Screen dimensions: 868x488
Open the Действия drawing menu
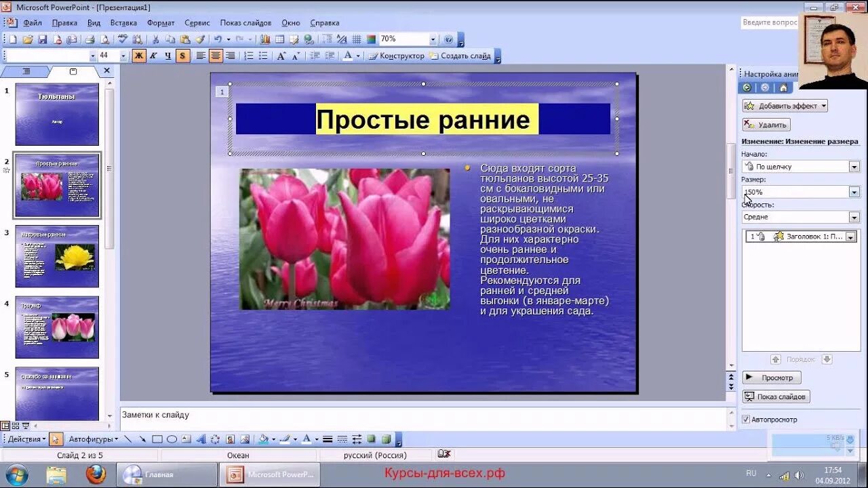(26, 439)
